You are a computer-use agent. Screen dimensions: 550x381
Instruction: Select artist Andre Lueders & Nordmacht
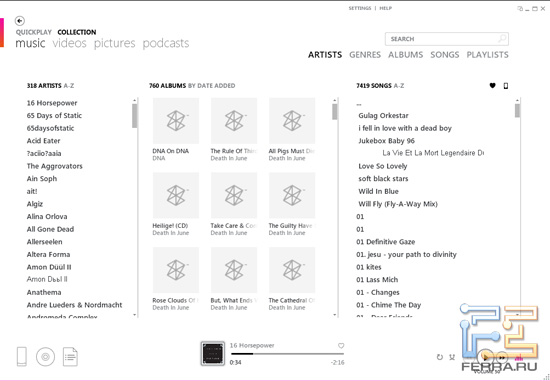pyautogui.click(x=75, y=305)
